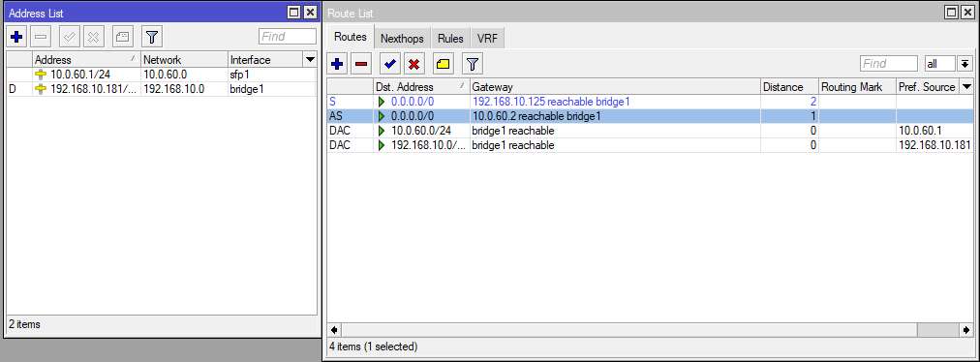
Task: Close the Route List window
Action: pos(968,13)
